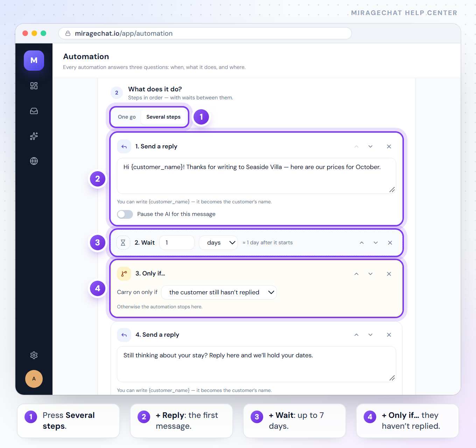476x448 pixels.
Task: Remove step 4 Send a reply
Action: click(x=389, y=335)
